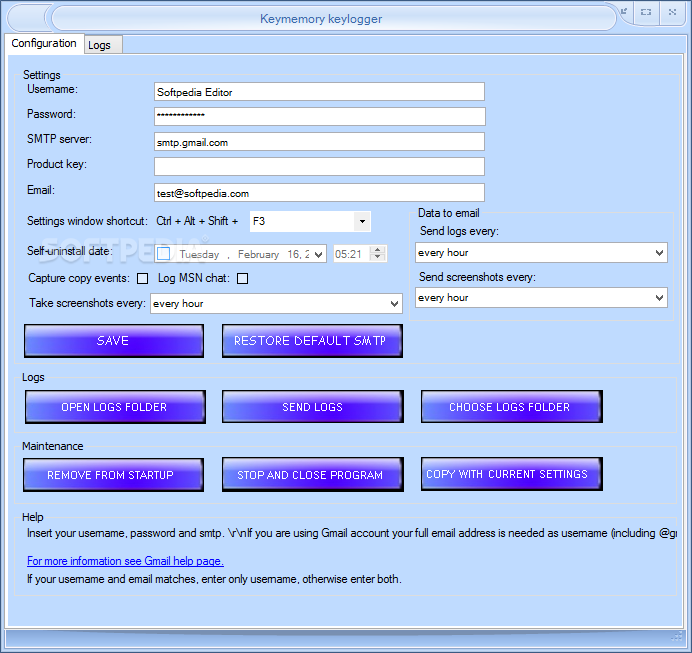Click the empty Product key field
692x653 pixels.
pyautogui.click(x=319, y=166)
